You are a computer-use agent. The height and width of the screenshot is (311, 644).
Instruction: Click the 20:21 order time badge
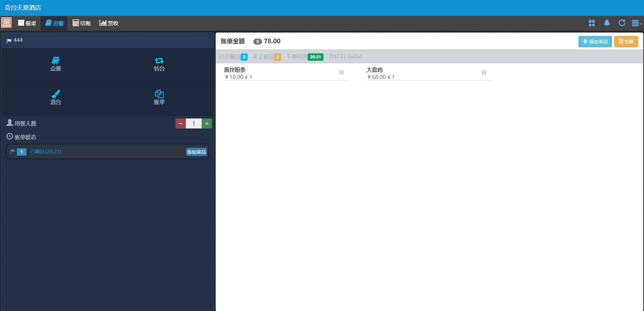click(x=315, y=57)
